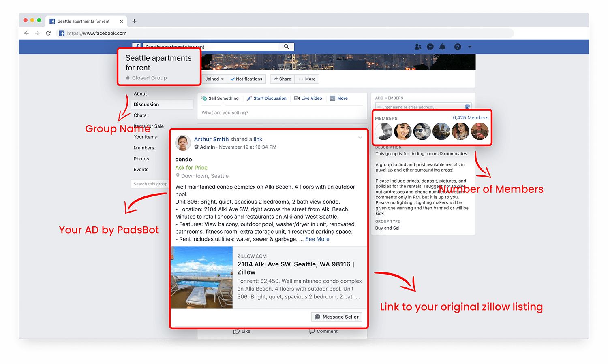Image resolution: width=608 pixels, height=364 pixels.
Task: Open a new browser tab
Action: point(135,21)
